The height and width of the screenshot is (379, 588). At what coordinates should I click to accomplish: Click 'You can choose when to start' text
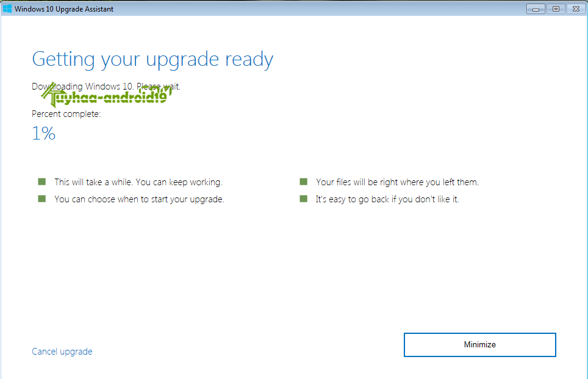pos(139,199)
